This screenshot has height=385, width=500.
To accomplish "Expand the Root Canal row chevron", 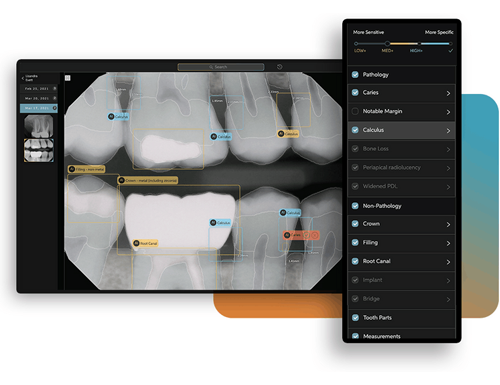I will [x=448, y=262].
